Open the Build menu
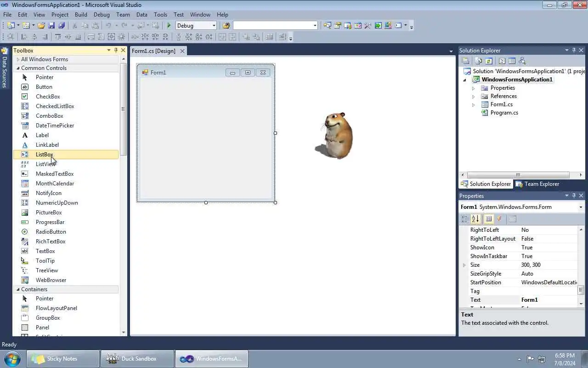 (x=81, y=14)
